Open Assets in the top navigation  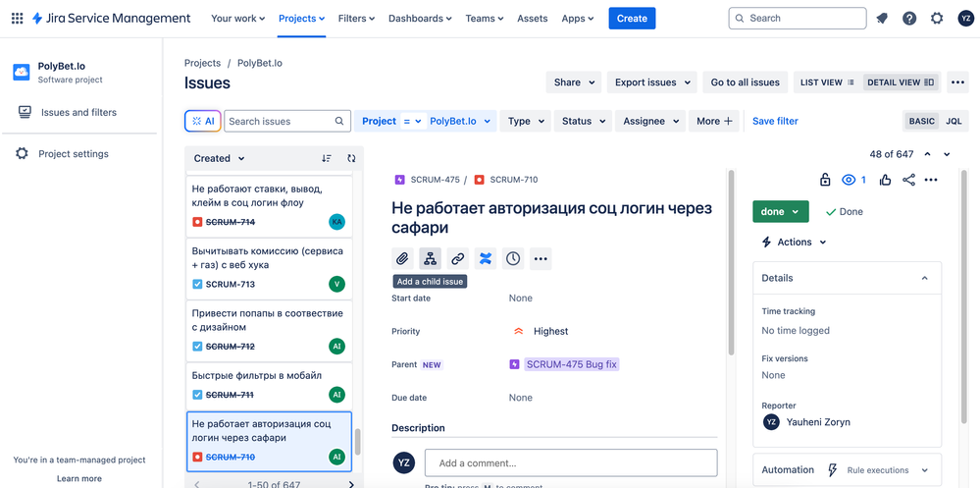click(533, 18)
